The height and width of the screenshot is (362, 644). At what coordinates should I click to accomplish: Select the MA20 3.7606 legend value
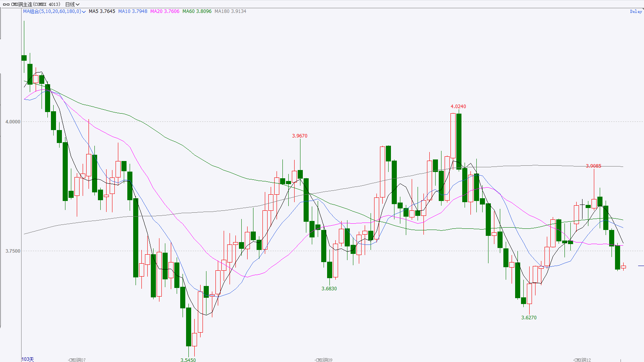pos(165,11)
